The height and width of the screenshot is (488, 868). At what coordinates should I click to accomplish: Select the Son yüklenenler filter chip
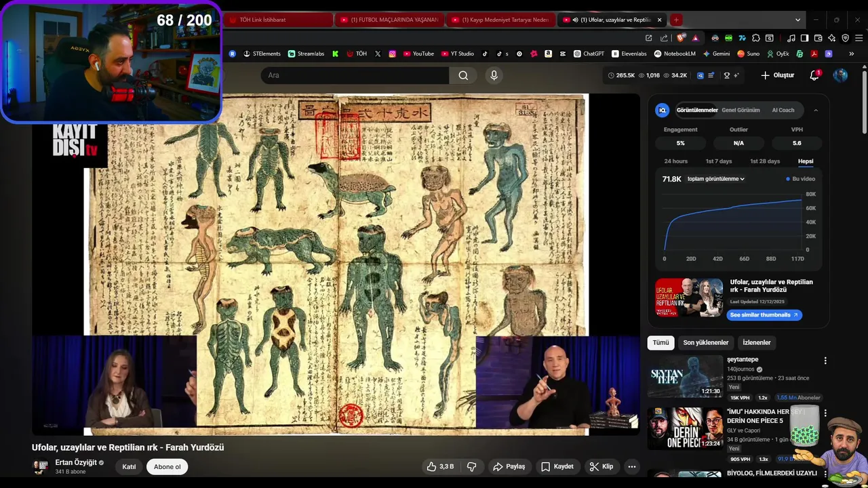[705, 342]
